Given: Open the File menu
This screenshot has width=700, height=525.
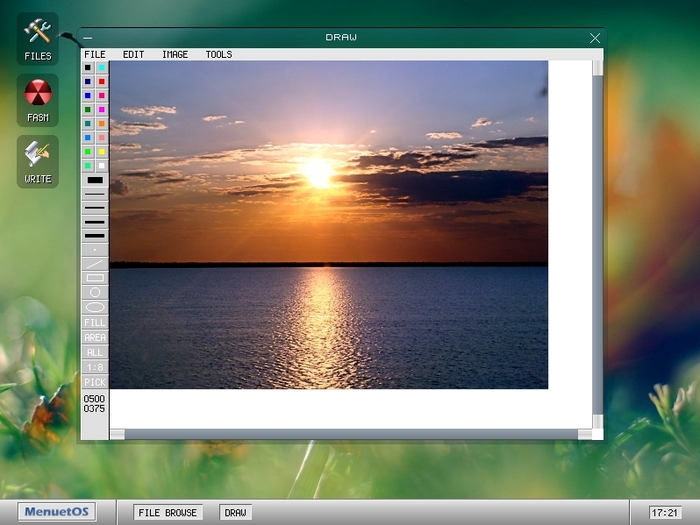Looking at the screenshot, I should [95, 54].
